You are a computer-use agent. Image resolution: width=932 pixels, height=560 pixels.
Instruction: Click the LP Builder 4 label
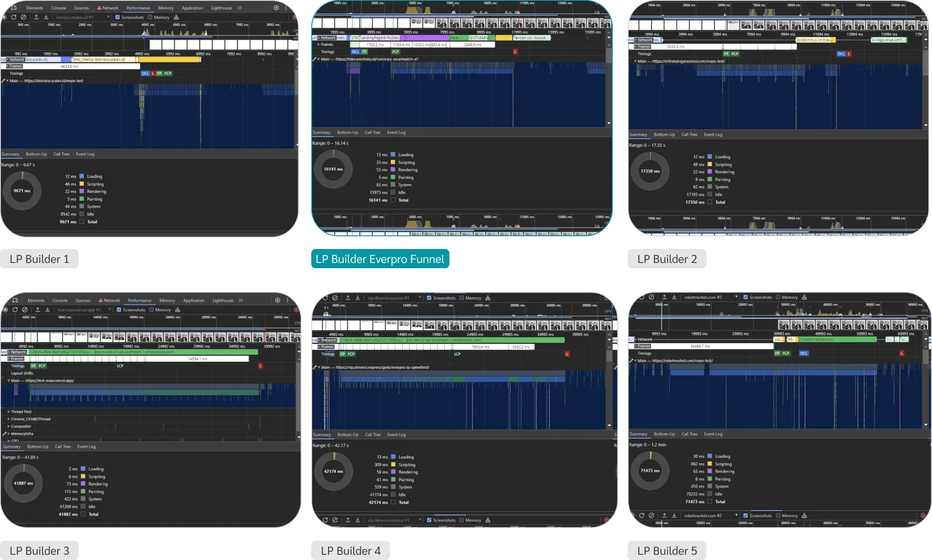(351, 550)
